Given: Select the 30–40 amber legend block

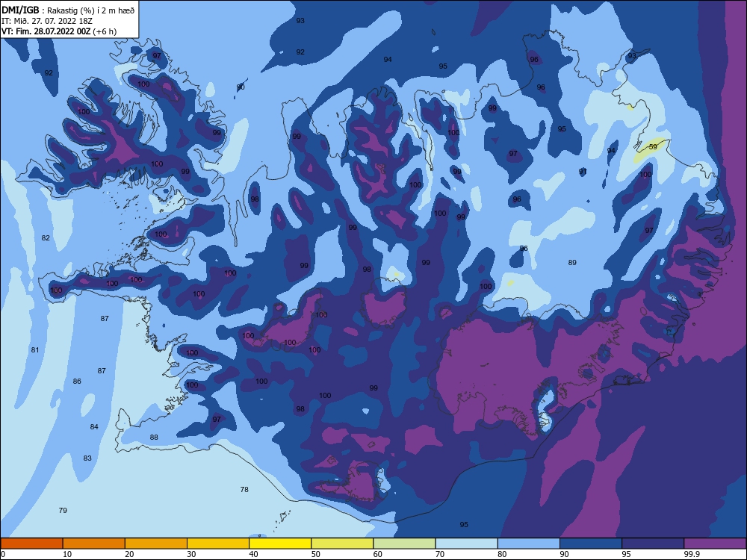Looking at the screenshot, I should tap(218, 544).
